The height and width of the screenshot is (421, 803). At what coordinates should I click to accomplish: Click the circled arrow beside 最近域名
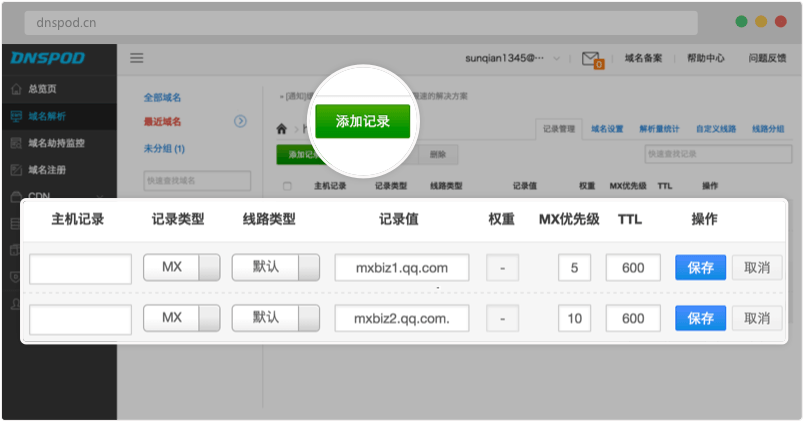tap(240, 121)
